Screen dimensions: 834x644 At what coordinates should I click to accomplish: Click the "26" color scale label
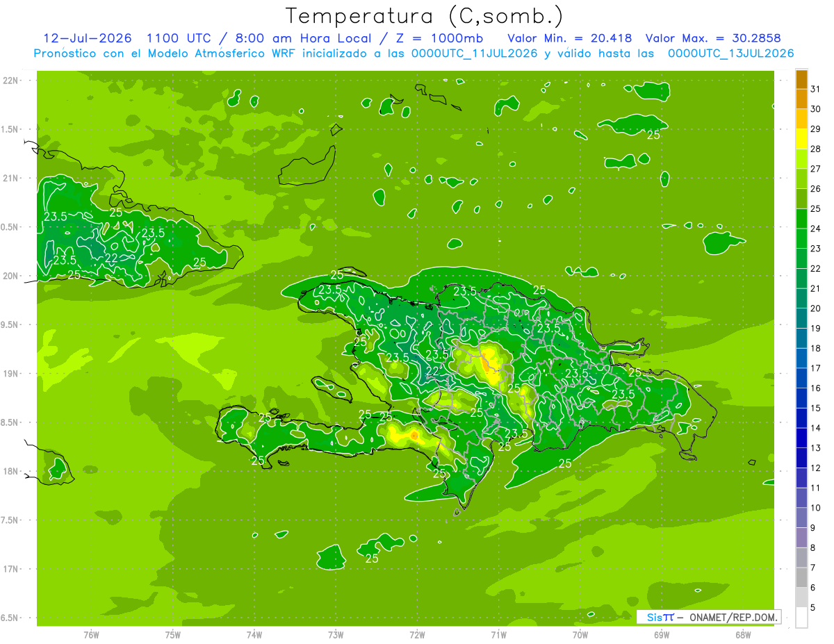pyautogui.click(x=816, y=189)
